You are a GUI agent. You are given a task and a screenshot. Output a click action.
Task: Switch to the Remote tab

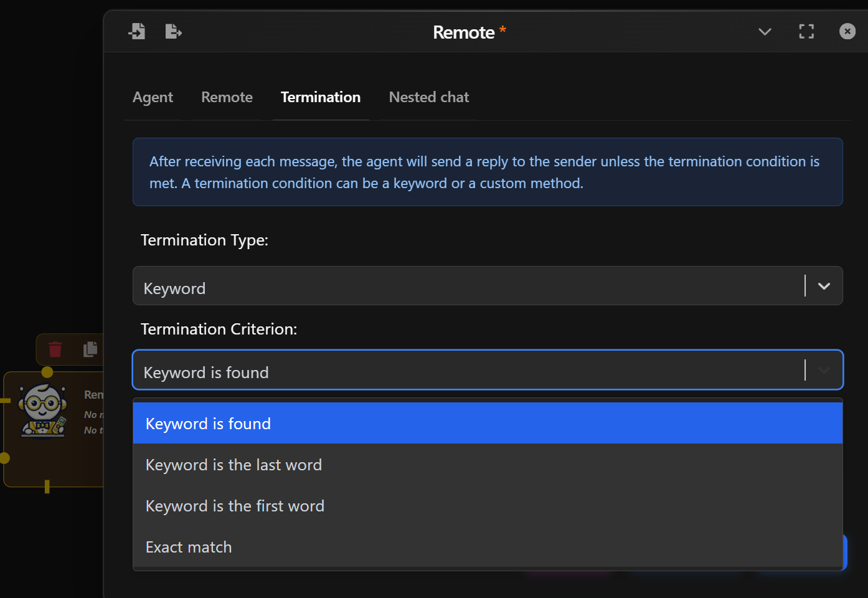(x=227, y=97)
